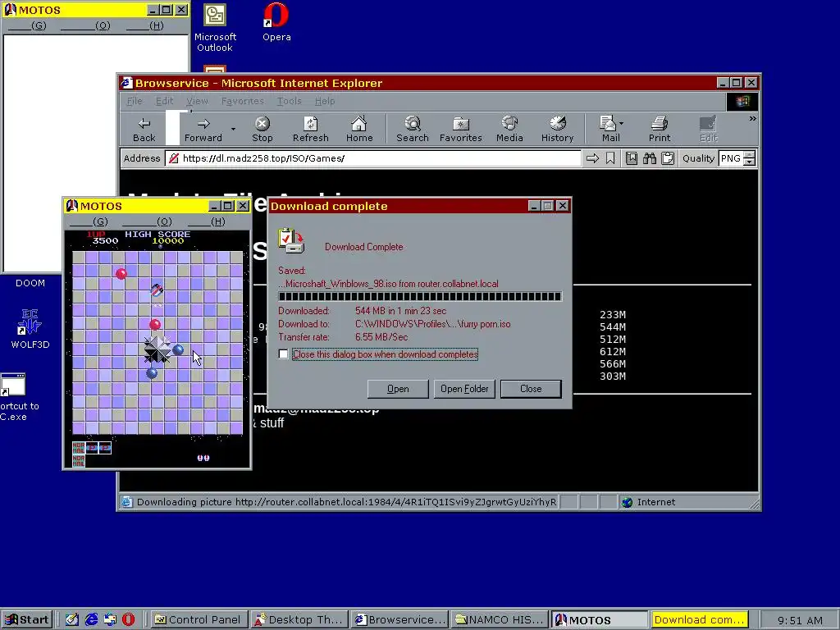840x630 pixels.
Task: Open the (O) menu in background MOTOS window
Action: coord(85,25)
